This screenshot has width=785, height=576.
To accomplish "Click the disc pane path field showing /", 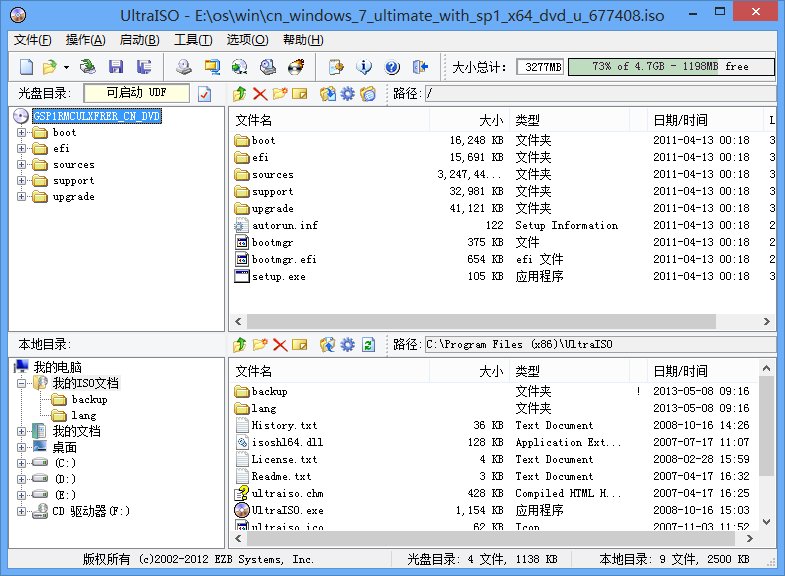I will pos(600,94).
